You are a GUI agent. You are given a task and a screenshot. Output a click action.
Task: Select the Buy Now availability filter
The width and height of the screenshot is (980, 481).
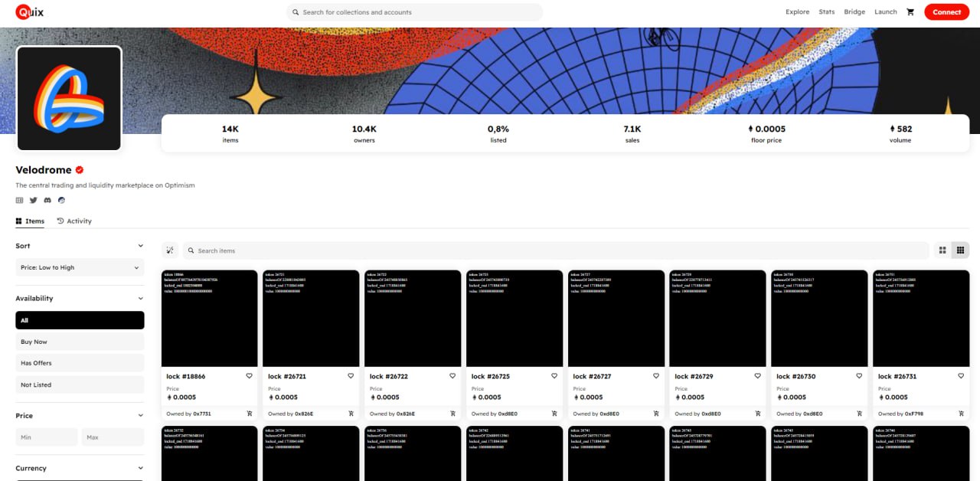pos(80,342)
